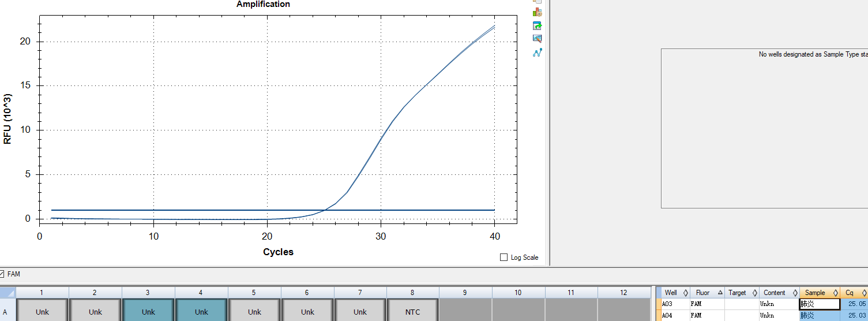
Task: Click Unkn content cell in row A04
Action: (x=779, y=315)
